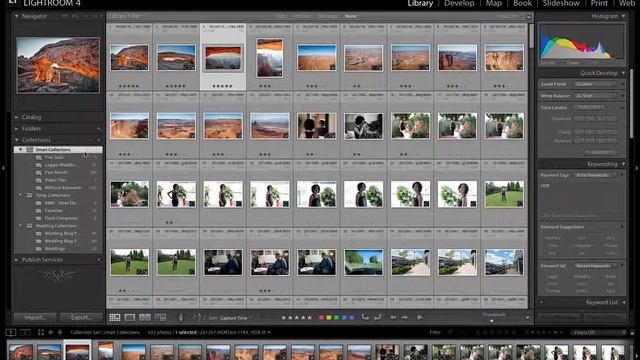Add new folder with Folders plus icon
The height and width of the screenshot is (360, 640).
coord(99,129)
